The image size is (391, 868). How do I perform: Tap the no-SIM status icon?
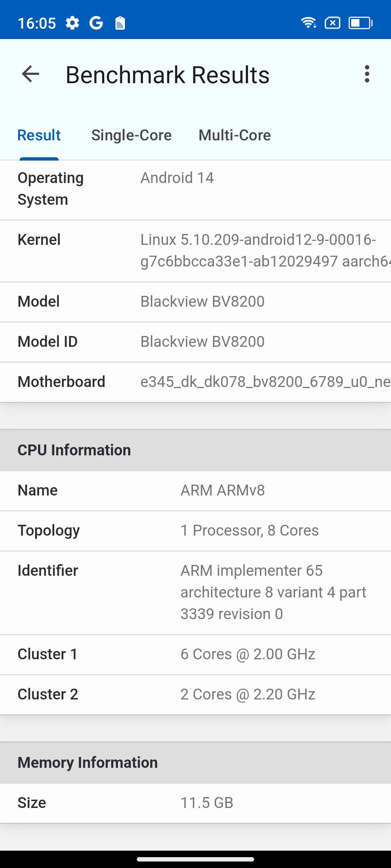(x=332, y=23)
